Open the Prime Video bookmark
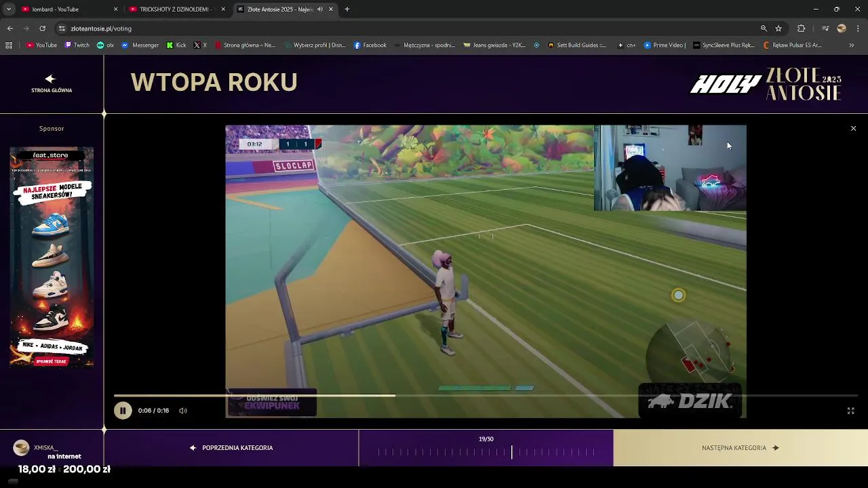The width and height of the screenshot is (868, 488). point(665,45)
